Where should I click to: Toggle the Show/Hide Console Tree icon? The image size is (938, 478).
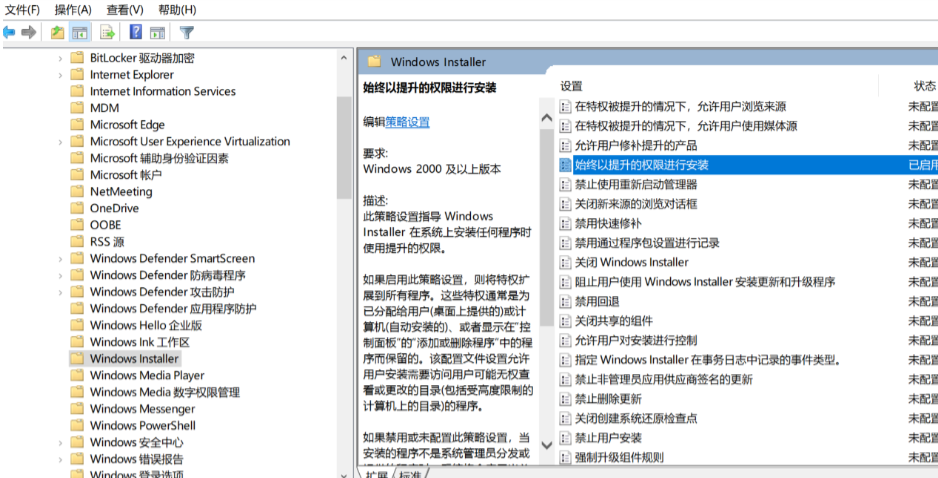pos(80,32)
